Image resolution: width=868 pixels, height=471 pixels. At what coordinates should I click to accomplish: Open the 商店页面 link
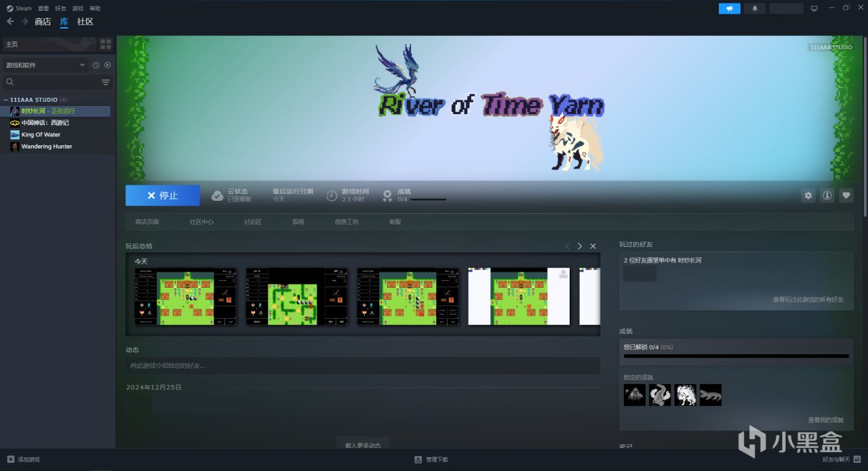pyautogui.click(x=147, y=222)
